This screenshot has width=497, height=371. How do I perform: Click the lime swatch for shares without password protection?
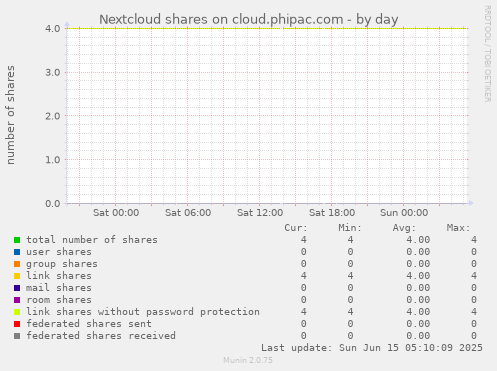pos(17,312)
